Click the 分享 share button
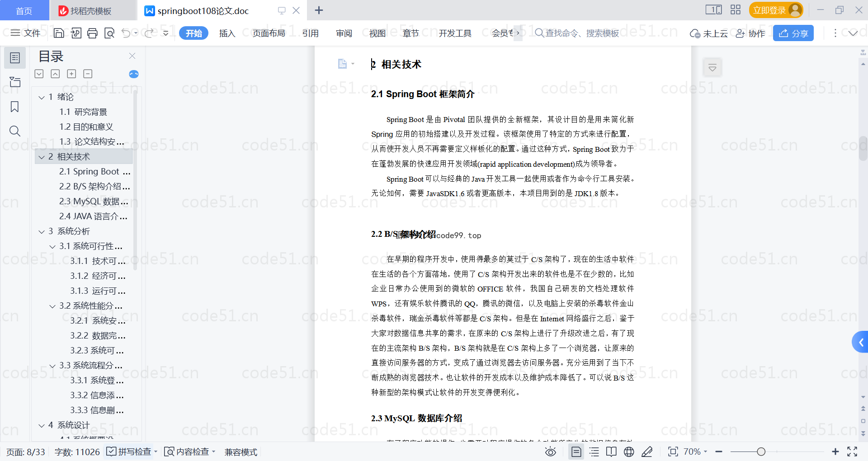Viewport: 868px width, 461px height. click(793, 33)
